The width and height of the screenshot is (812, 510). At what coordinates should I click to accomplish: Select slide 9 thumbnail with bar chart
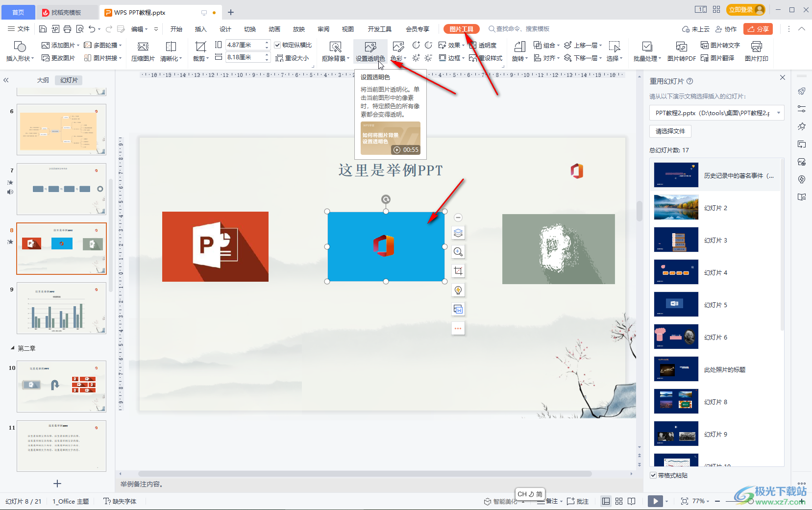tap(61, 308)
